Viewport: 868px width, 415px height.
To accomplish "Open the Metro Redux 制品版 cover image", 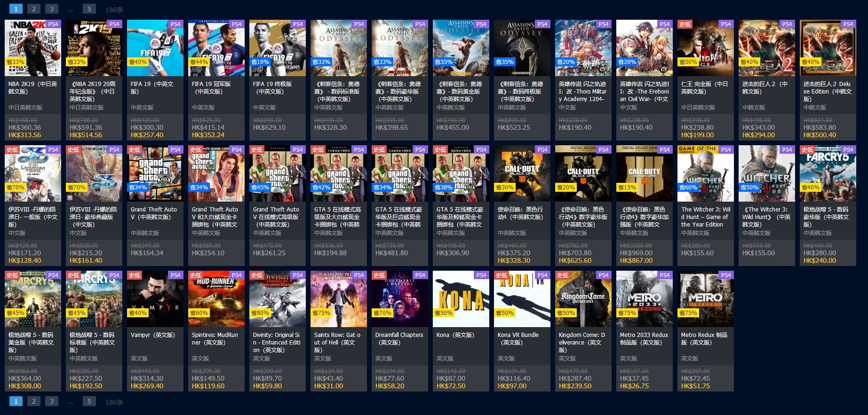I will pyautogui.click(x=706, y=299).
